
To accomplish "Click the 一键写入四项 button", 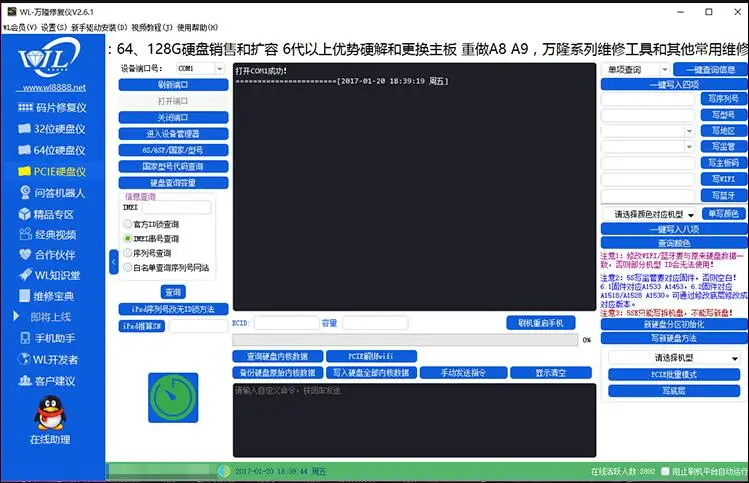I will pyautogui.click(x=674, y=85).
